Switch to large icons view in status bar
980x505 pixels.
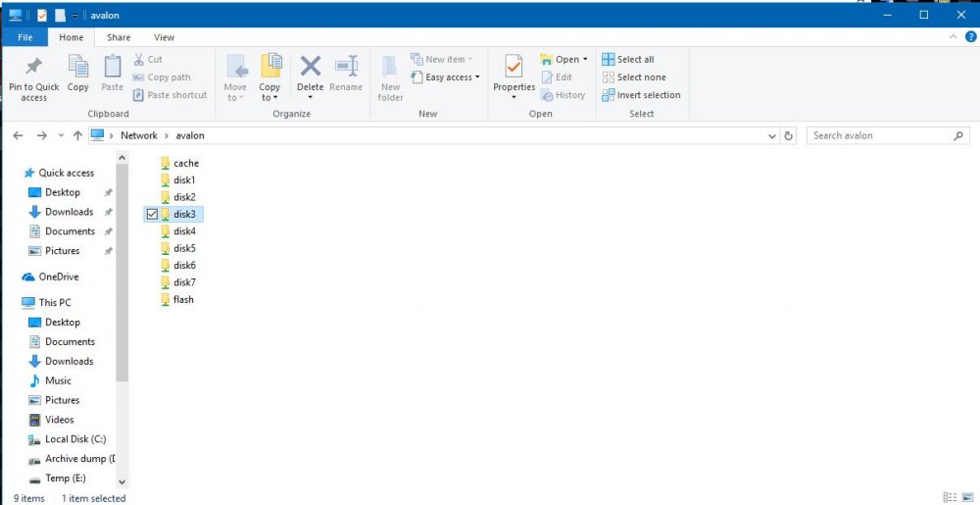pos(967,497)
